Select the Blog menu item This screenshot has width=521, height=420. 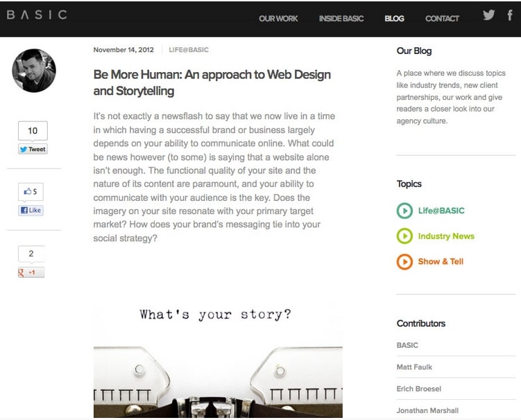point(394,19)
